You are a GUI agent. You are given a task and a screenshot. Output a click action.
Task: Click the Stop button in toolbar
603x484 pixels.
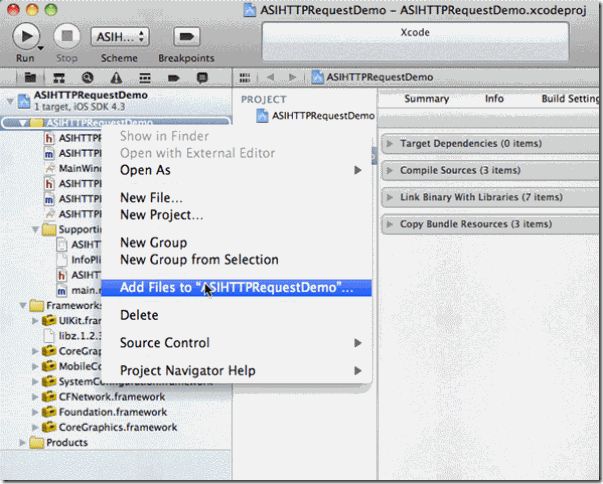pos(67,37)
